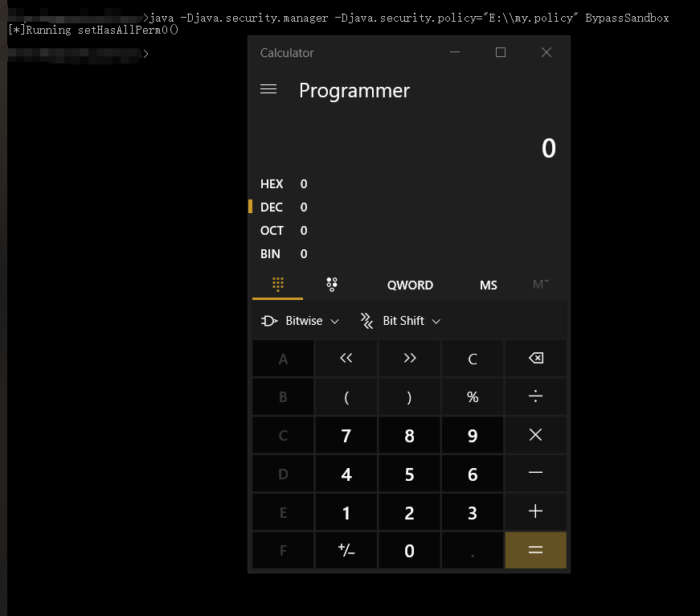Click the multiply operator key
The width and height of the screenshot is (700, 616).
[x=535, y=436]
